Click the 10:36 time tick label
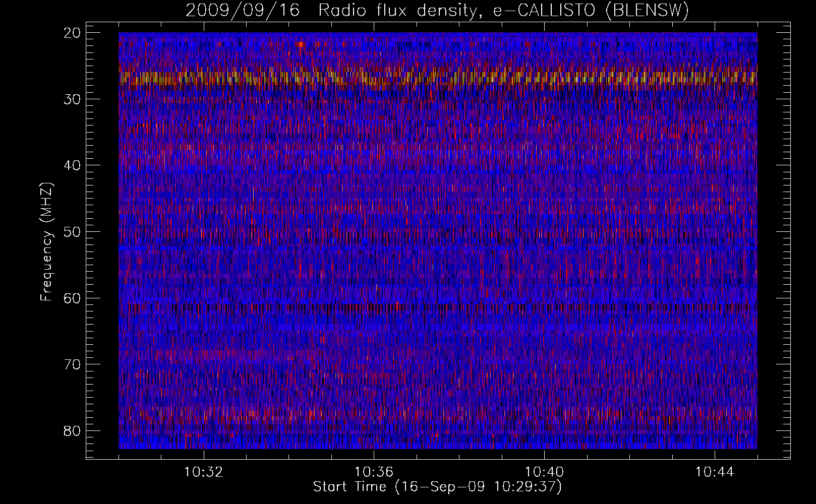This screenshot has width=816, height=504. (x=374, y=472)
